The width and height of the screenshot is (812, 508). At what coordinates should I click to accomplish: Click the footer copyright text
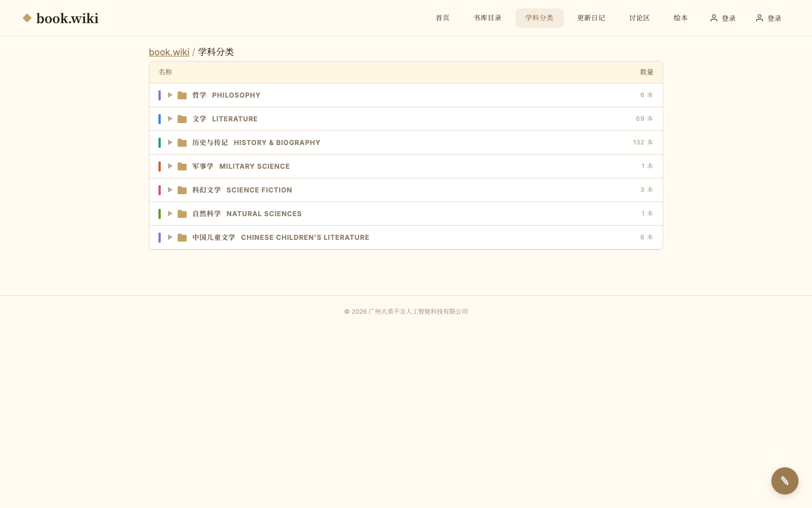[406, 312]
